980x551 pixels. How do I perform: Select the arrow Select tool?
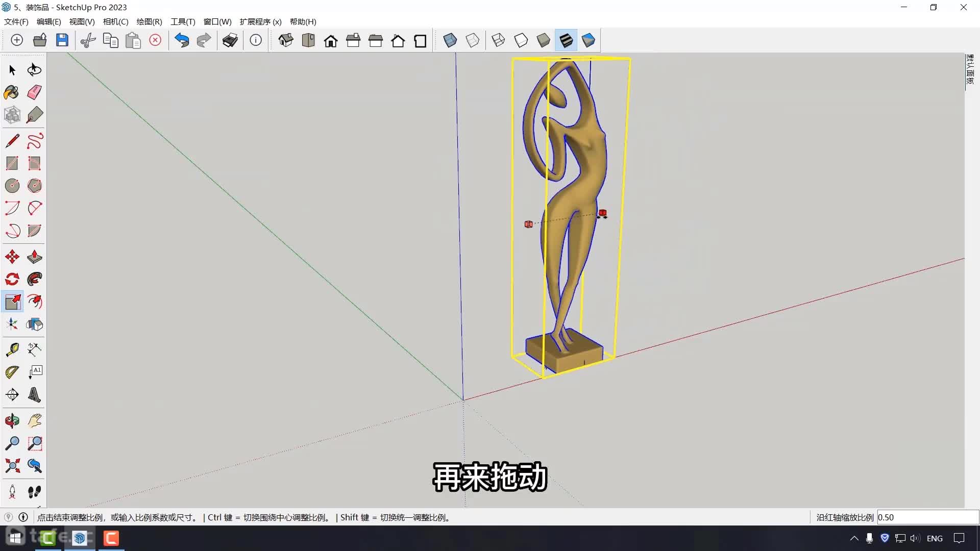click(12, 70)
